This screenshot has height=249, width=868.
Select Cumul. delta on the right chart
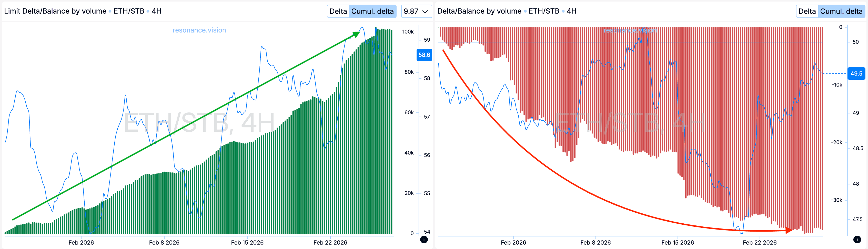pyautogui.click(x=841, y=12)
